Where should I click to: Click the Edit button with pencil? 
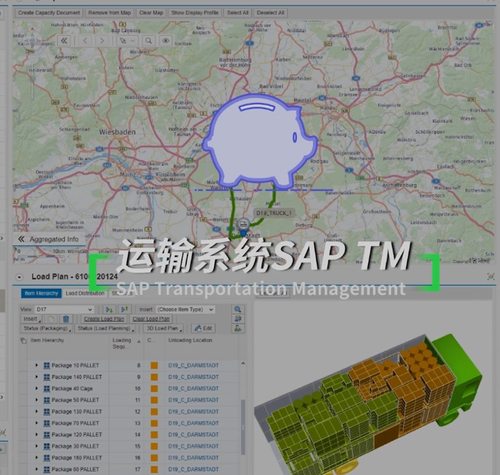(203, 328)
